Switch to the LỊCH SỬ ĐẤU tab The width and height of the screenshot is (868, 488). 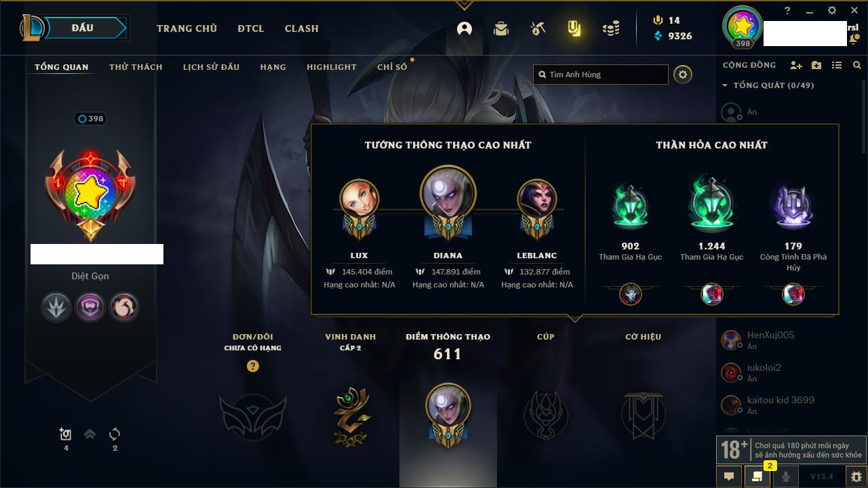211,67
